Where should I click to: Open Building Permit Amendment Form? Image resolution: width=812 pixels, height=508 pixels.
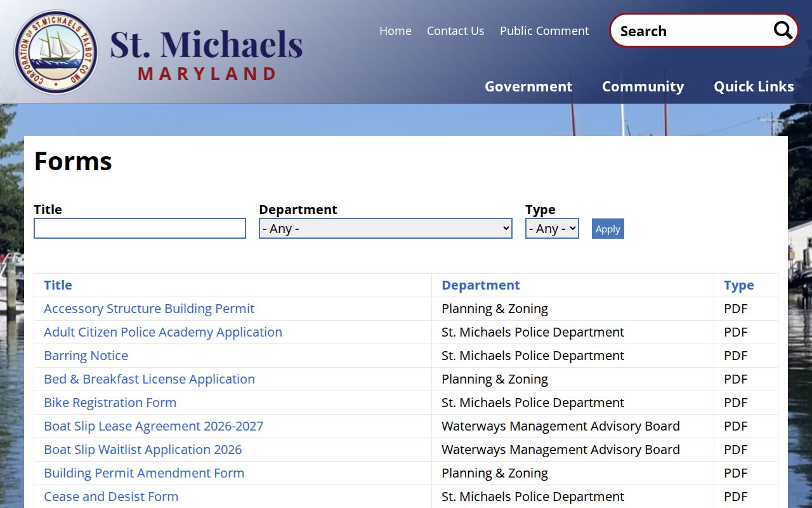(x=144, y=473)
